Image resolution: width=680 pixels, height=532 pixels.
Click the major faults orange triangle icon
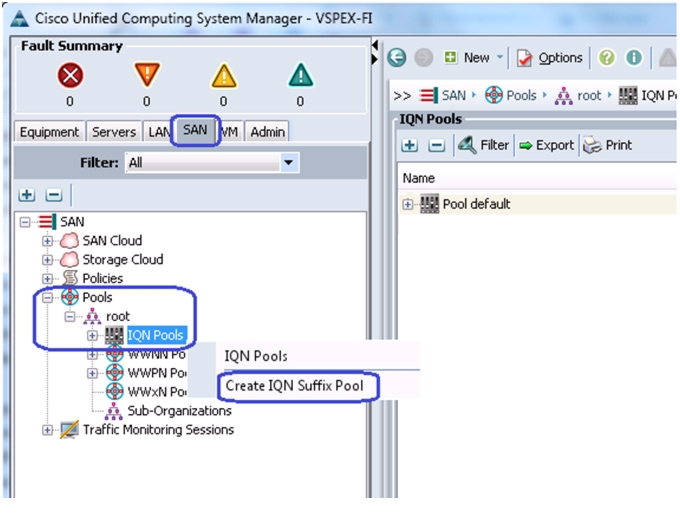pyautogui.click(x=147, y=75)
